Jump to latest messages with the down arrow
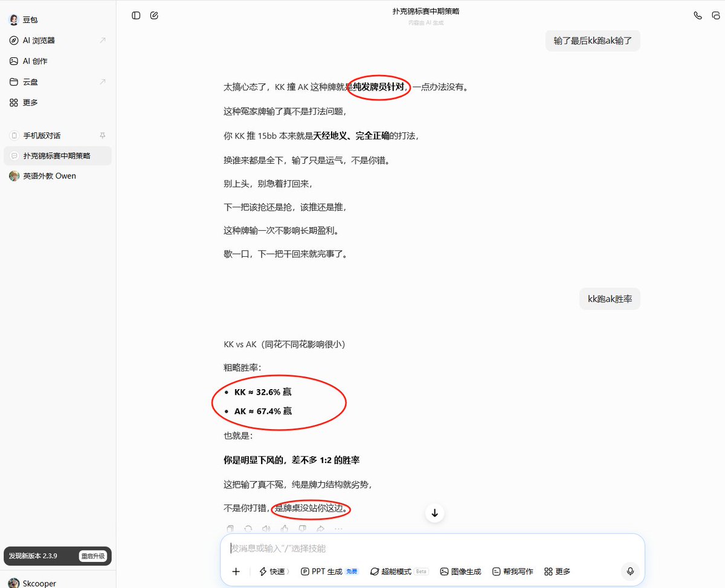This screenshot has width=725, height=588. pos(434,512)
